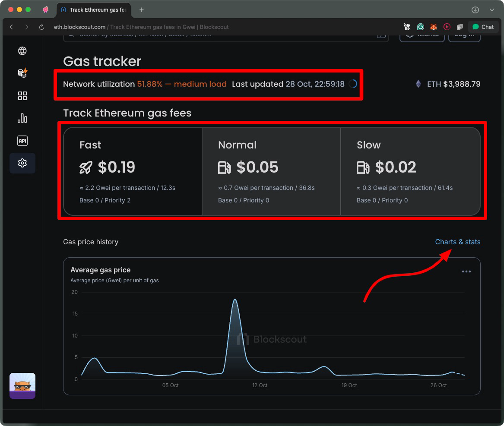Open the Charts & stats link

[457, 242]
